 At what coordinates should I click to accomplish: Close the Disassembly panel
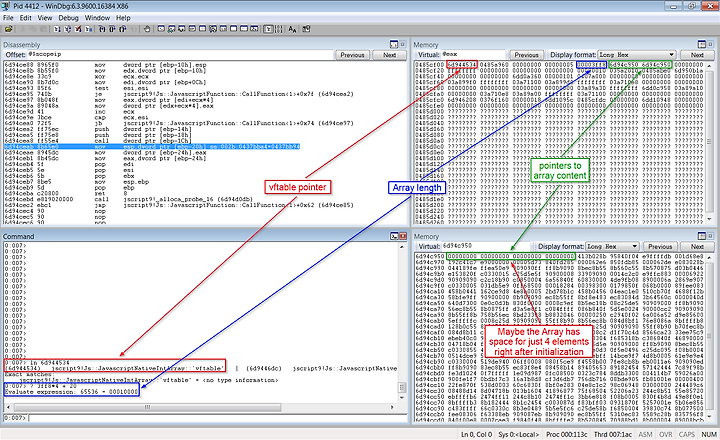point(402,45)
